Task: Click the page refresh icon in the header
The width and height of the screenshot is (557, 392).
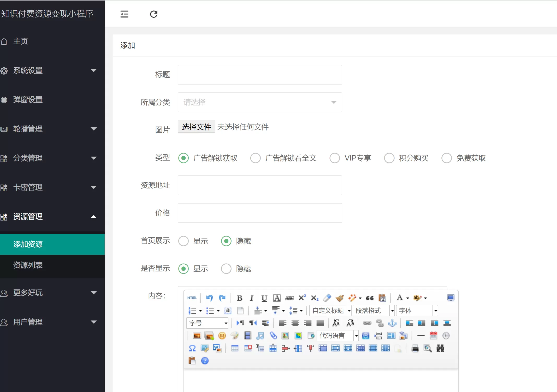Action: click(x=154, y=14)
